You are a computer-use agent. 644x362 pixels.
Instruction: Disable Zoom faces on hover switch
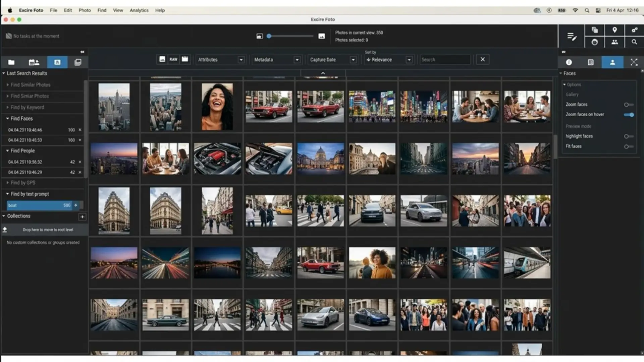[x=629, y=115]
